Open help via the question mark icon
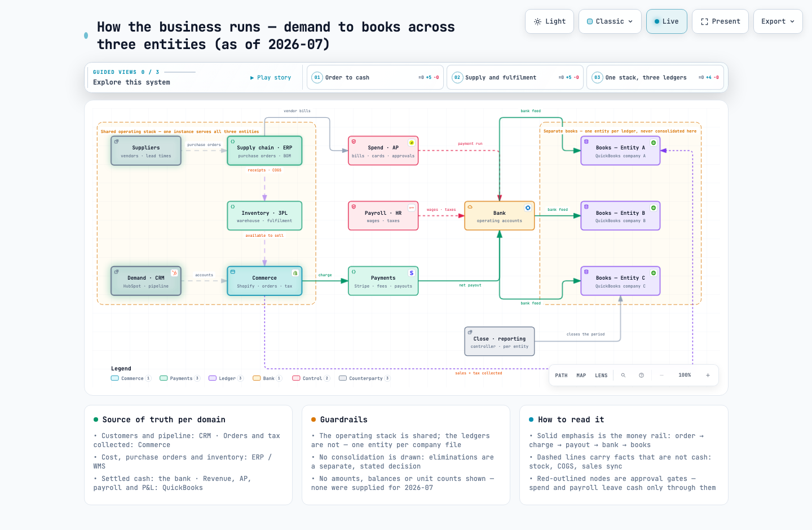The width and height of the screenshot is (812, 530). point(641,375)
